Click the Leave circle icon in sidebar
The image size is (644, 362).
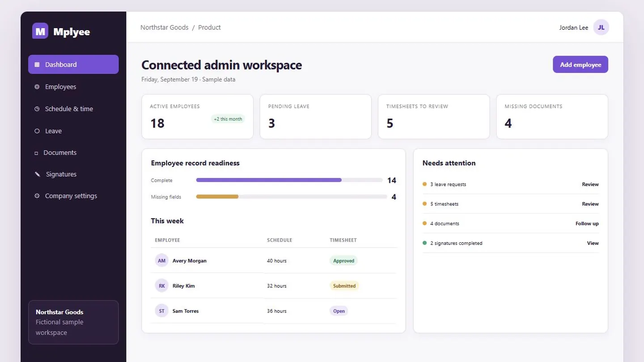pos(37,131)
